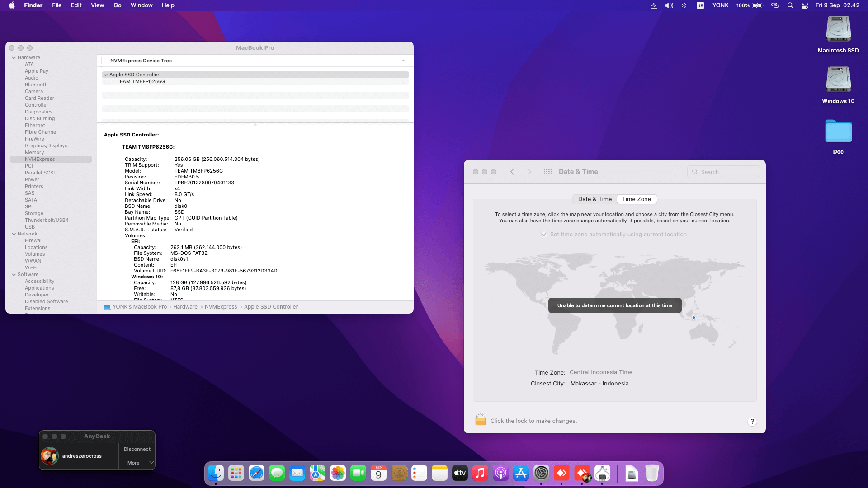Open the Messages app in the Dock

click(277, 473)
